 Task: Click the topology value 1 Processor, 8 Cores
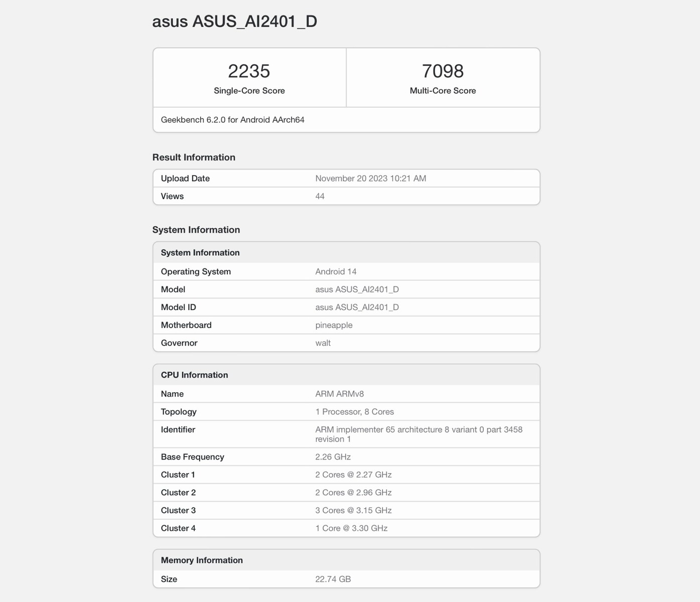click(x=354, y=412)
